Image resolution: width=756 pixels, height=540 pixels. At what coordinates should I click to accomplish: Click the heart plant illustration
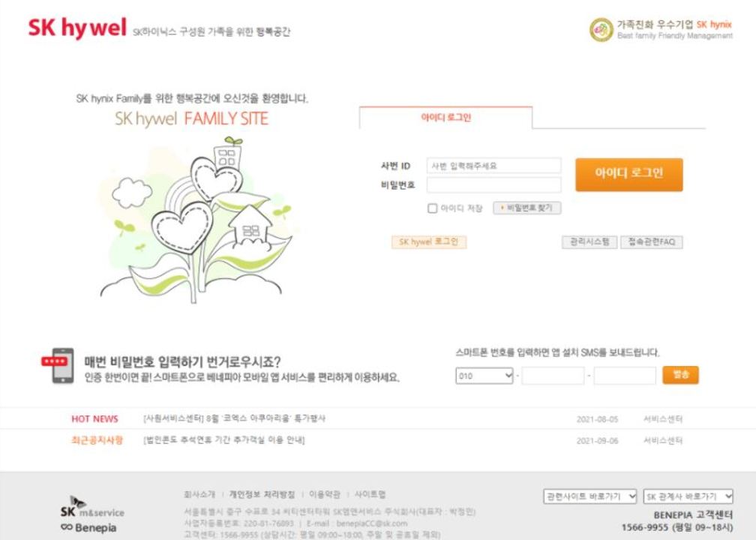[195, 220]
